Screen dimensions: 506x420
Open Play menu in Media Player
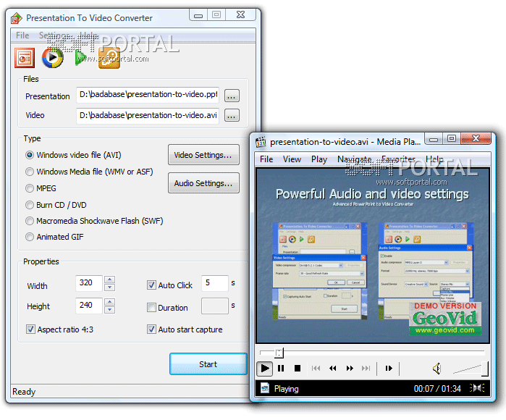(319, 159)
